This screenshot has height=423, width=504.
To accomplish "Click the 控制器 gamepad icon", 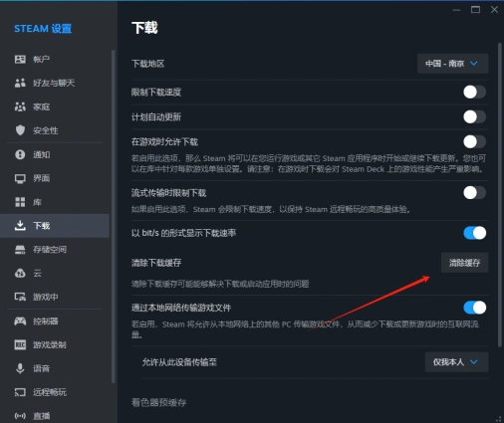I will point(20,320).
